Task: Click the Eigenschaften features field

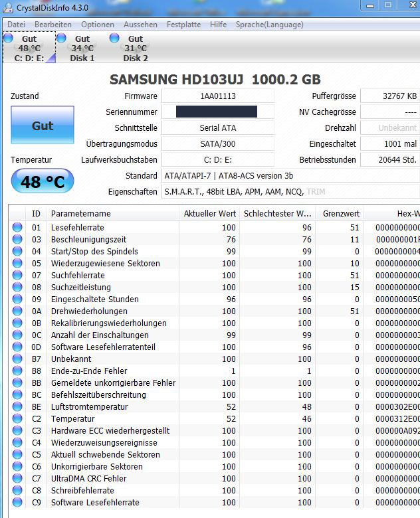Action: click(290, 192)
